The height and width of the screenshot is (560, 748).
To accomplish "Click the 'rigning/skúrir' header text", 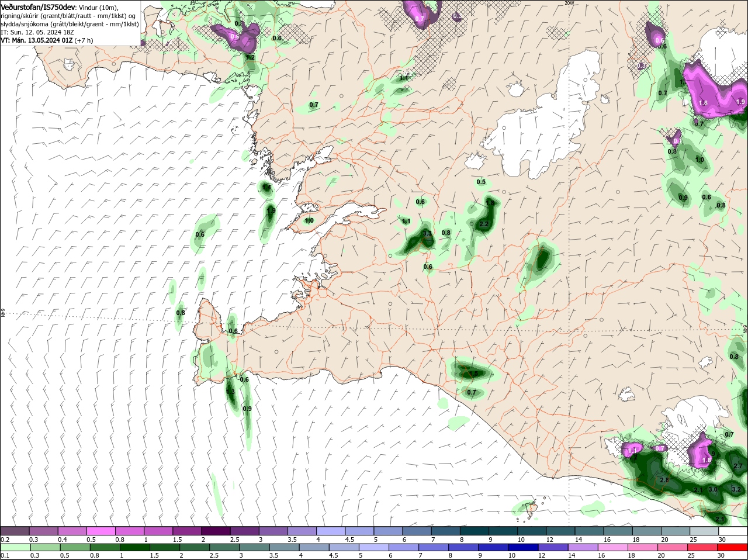I will [20, 16].
